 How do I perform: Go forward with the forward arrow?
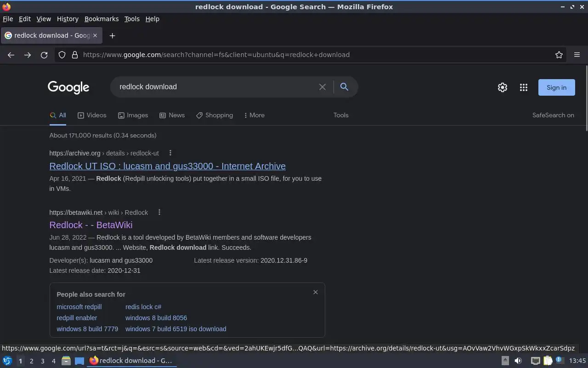coord(28,55)
